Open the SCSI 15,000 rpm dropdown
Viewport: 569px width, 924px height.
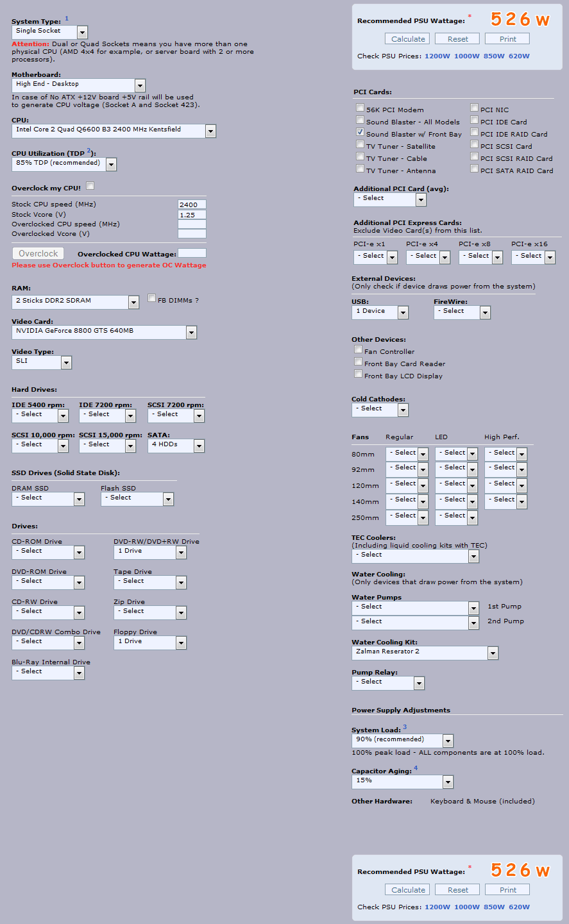click(x=107, y=446)
